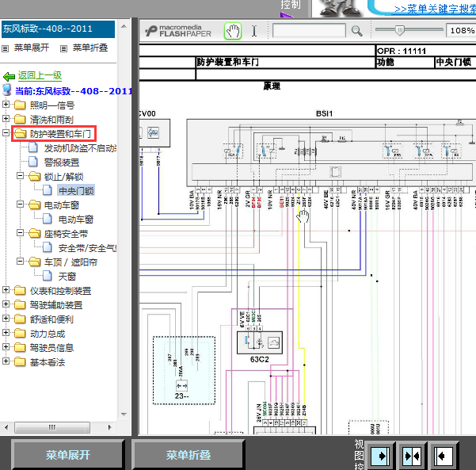Click the 基本看法 folder icon

click(20, 361)
